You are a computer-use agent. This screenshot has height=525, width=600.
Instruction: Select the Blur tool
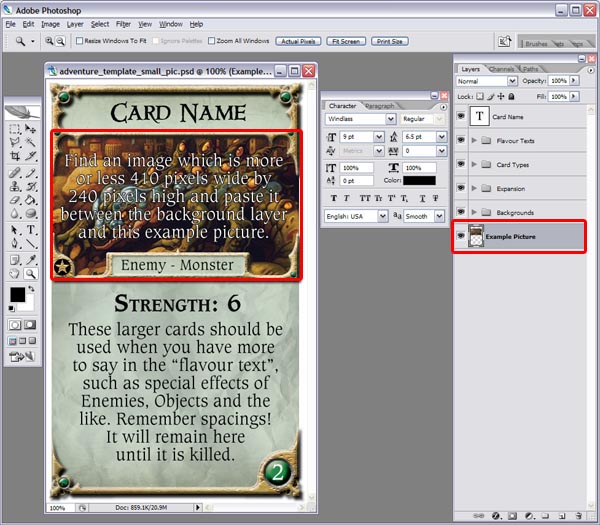pyautogui.click(x=15, y=213)
